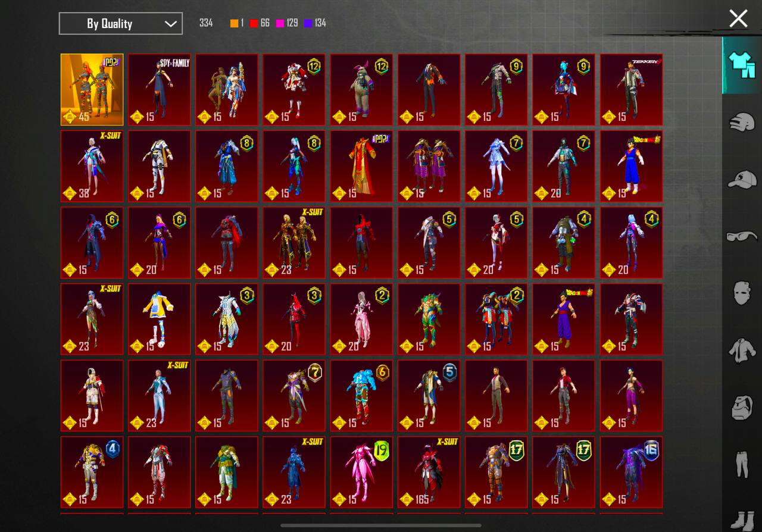Image resolution: width=762 pixels, height=532 pixels.
Task: Choose the golden X-SUIT pair valued 23
Action: [295, 243]
